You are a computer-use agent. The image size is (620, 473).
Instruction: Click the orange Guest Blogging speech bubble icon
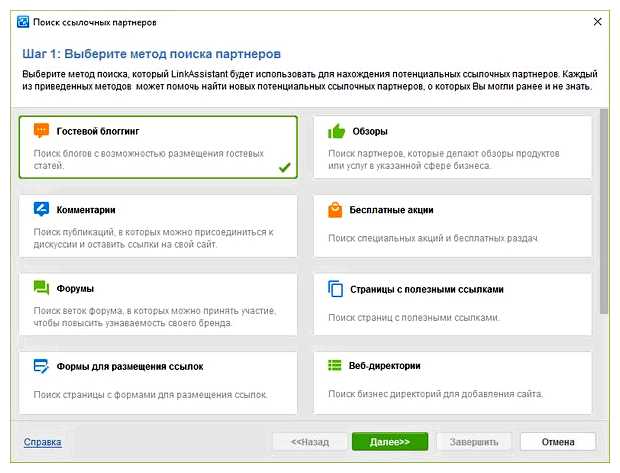coord(41,131)
